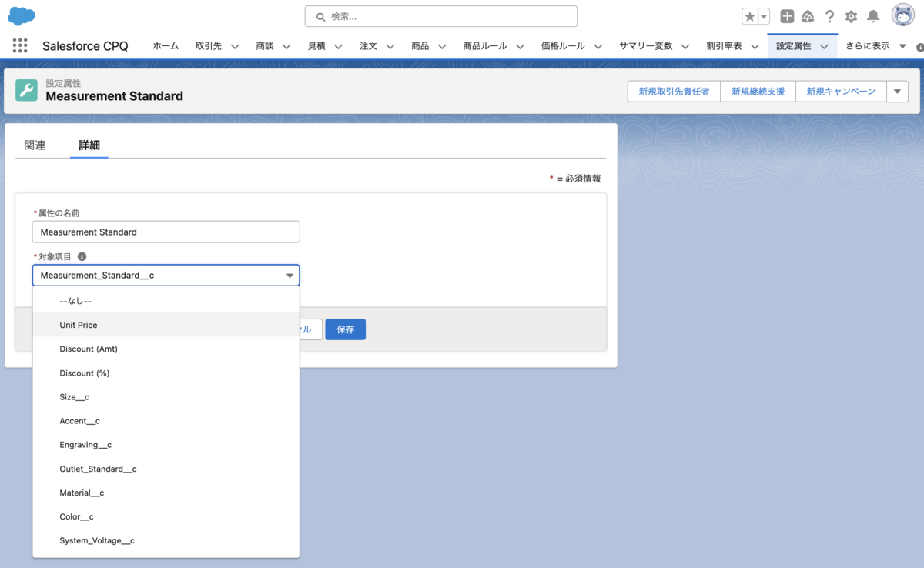Click the 新規取引先責任者 button
The height and width of the screenshot is (568, 924).
(673, 91)
